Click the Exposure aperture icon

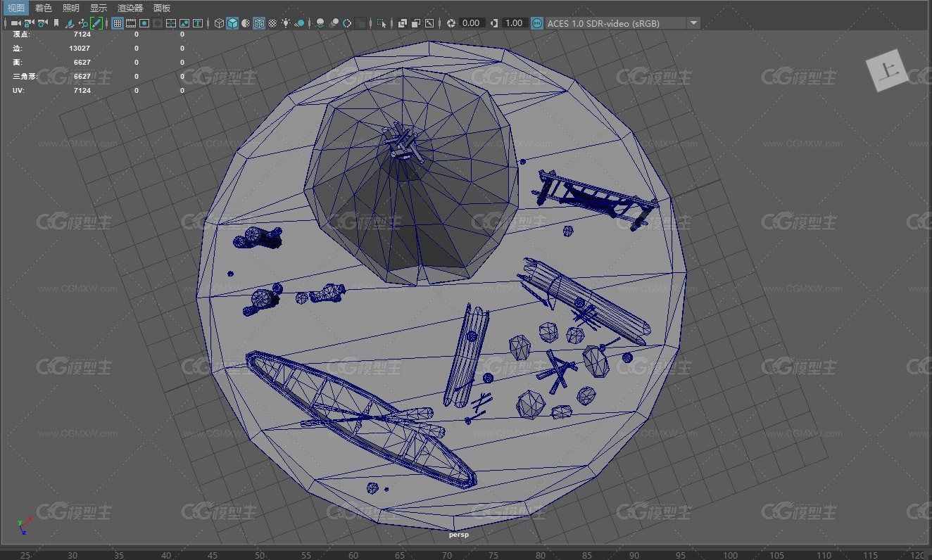point(451,23)
